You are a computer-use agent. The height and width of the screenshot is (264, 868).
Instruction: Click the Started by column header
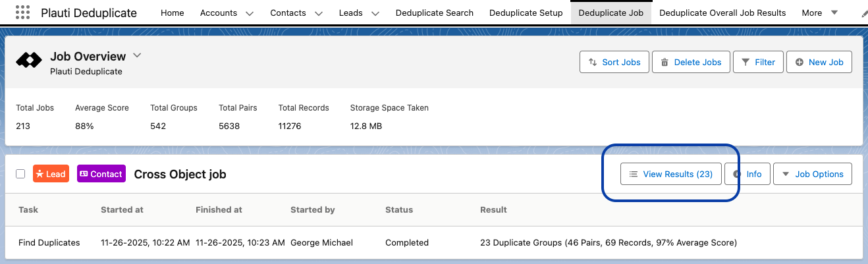[x=313, y=209]
